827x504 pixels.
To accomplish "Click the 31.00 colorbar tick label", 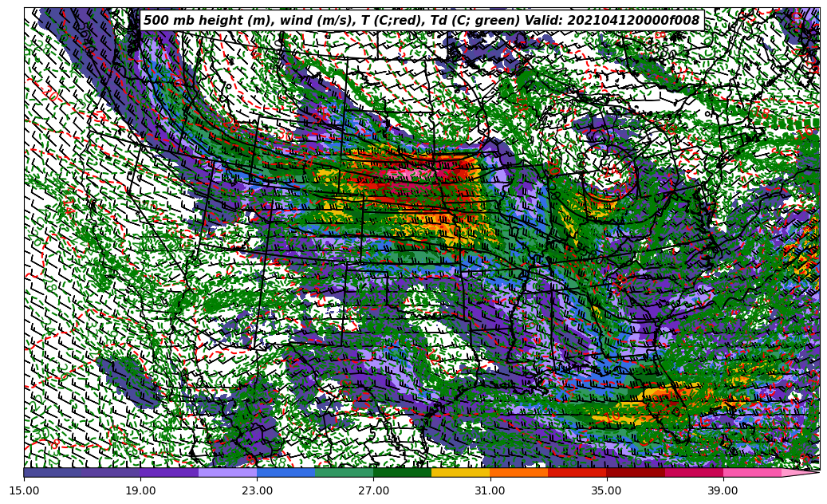I will click(x=490, y=490).
